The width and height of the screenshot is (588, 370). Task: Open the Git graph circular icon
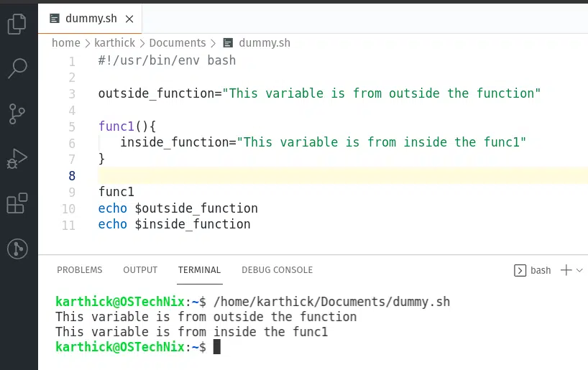pos(17,249)
